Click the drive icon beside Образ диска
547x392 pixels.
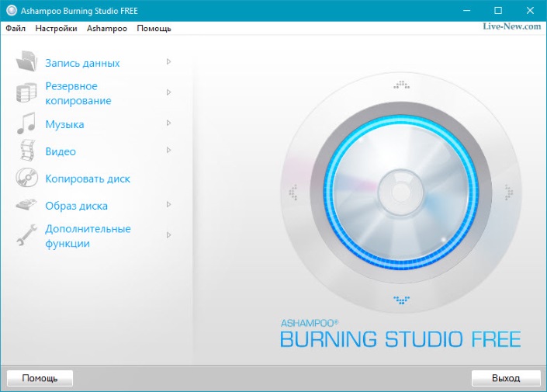click(26, 205)
